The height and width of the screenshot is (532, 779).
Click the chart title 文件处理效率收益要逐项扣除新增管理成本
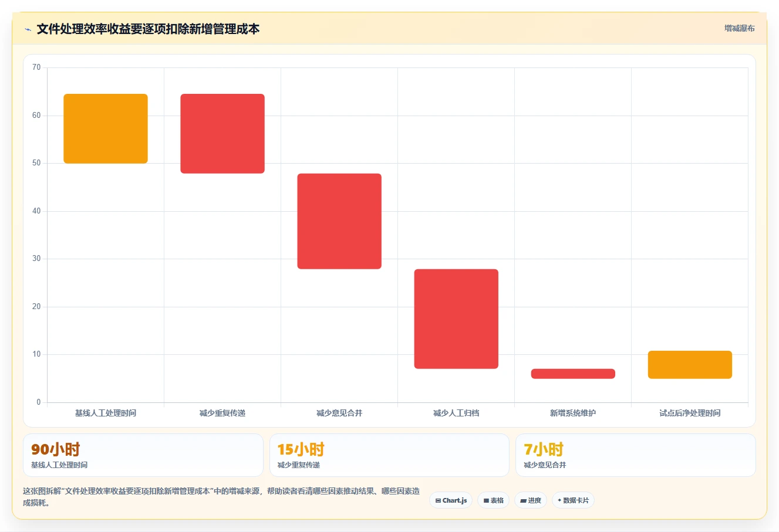[148, 29]
